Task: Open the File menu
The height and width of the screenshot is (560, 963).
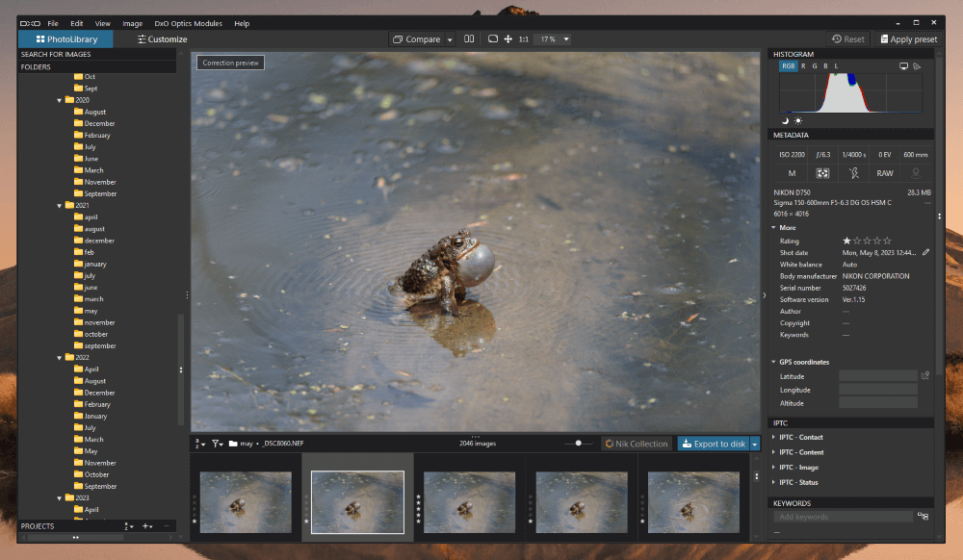Action: (x=53, y=23)
